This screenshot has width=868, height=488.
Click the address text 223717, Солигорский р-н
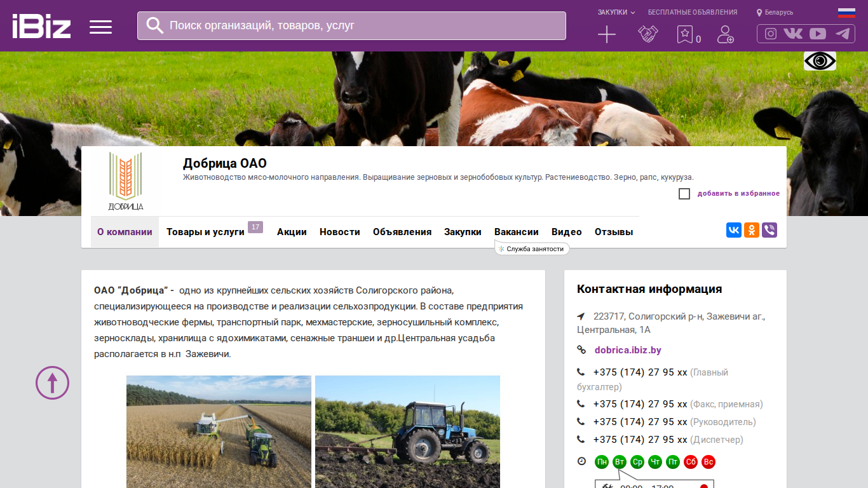(671, 323)
